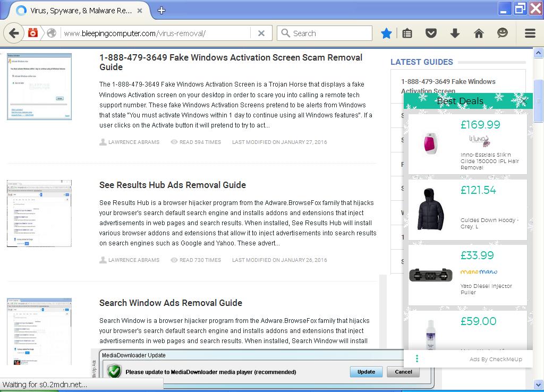The height and width of the screenshot is (392, 544).
Task: Click the "READ 730 TIMES" text
Action: [200, 260]
